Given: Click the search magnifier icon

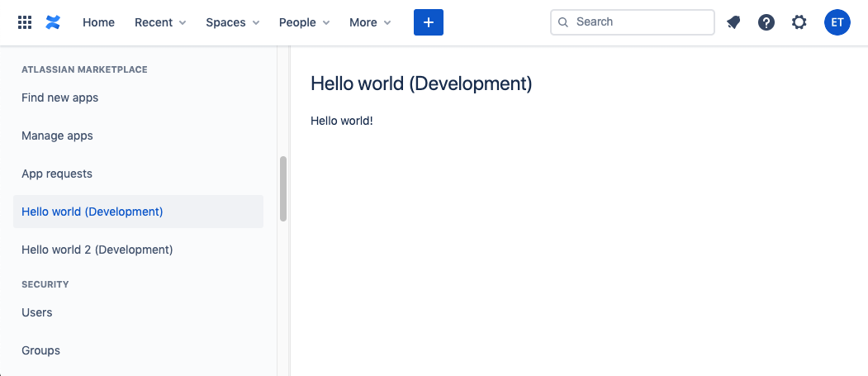Looking at the screenshot, I should click(563, 22).
